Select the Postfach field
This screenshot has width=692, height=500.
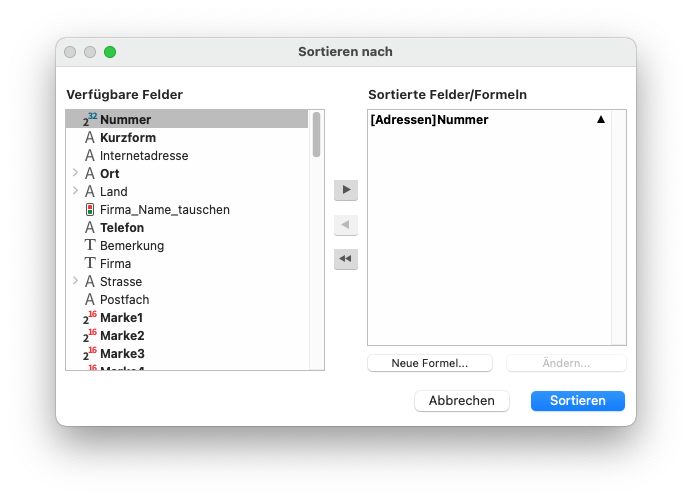[127, 300]
